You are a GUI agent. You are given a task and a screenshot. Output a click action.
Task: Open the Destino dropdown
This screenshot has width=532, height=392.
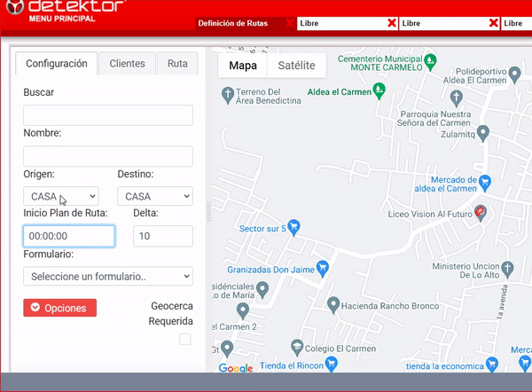(x=155, y=196)
